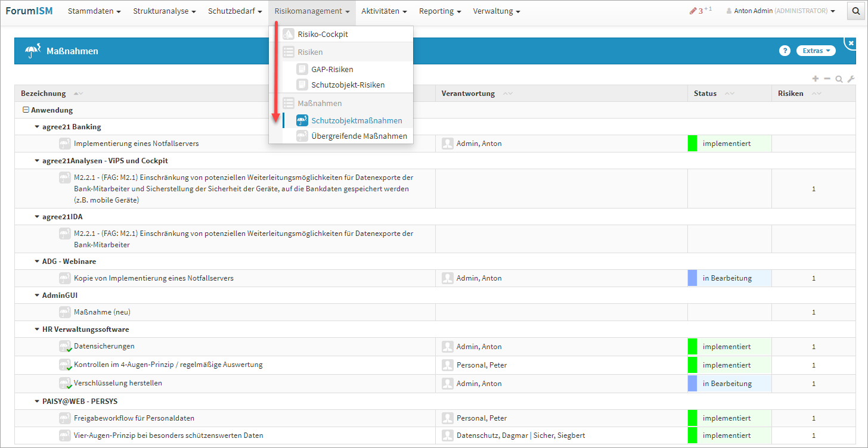Click the ForumISM logo link
The height and width of the screenshot is (448, 868).
pyautogui.click(x=29, y=11)
